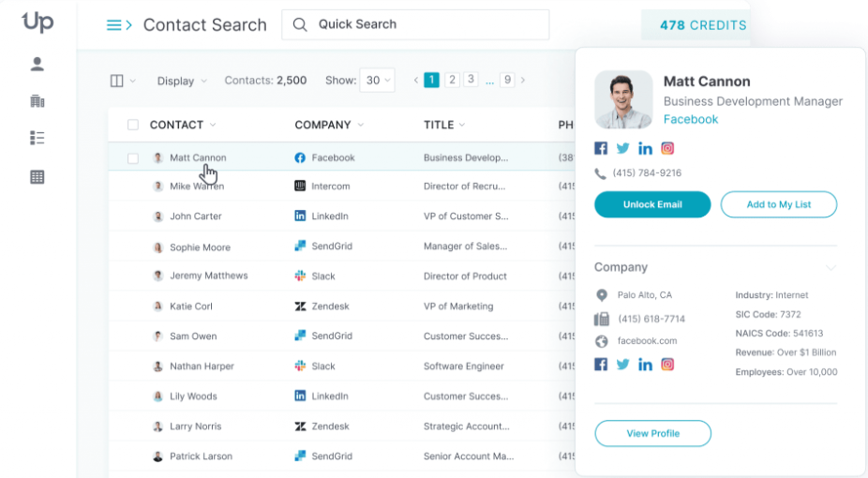Open the company building icon in sidebar
The image size is (868, 478).
37,101
